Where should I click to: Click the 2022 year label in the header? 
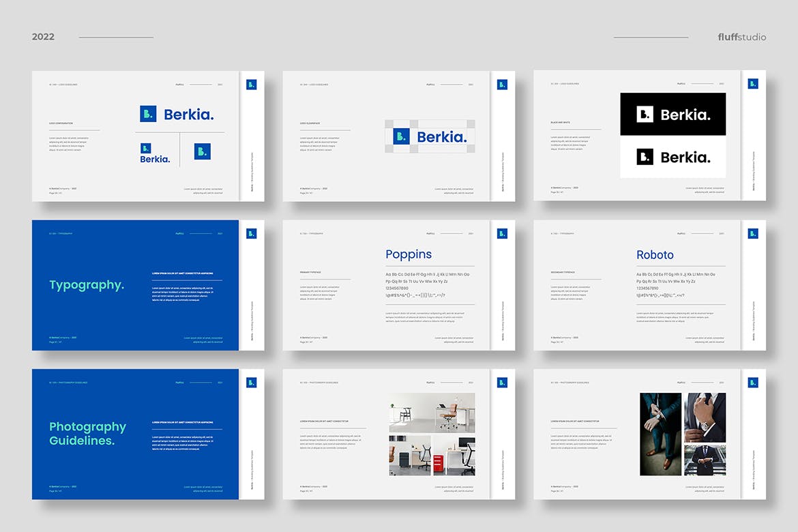pos(43,37)
